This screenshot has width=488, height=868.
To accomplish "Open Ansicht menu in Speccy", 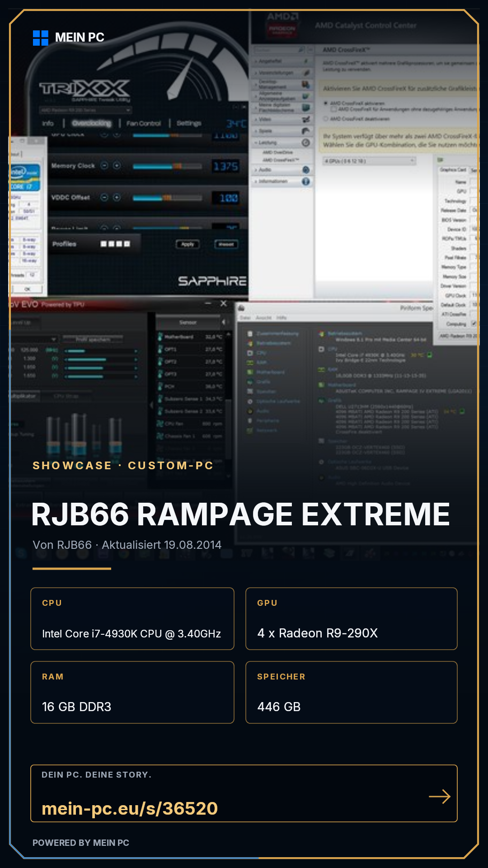I will pyautogui.click(x=263, y=318).
